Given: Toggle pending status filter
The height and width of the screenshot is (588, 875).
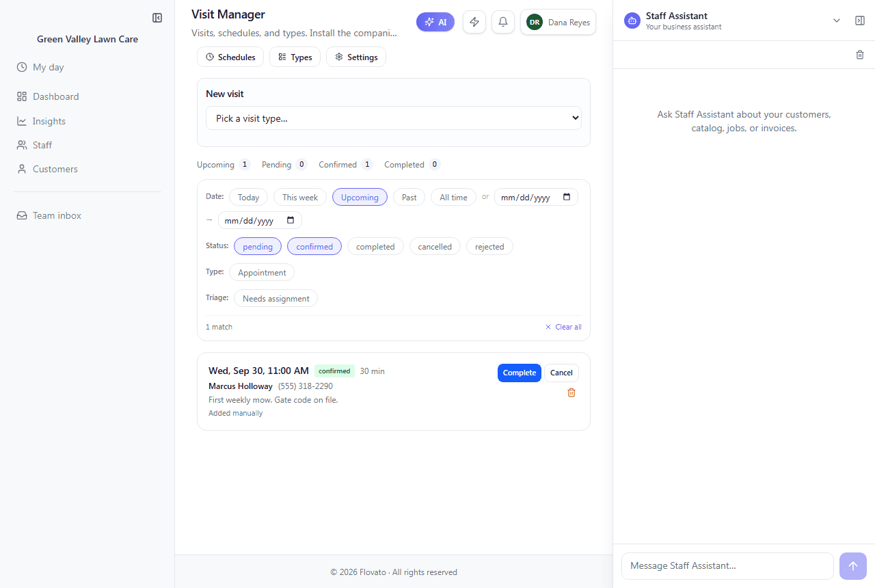Looking at the screenshot, I should tap(258, 246).
